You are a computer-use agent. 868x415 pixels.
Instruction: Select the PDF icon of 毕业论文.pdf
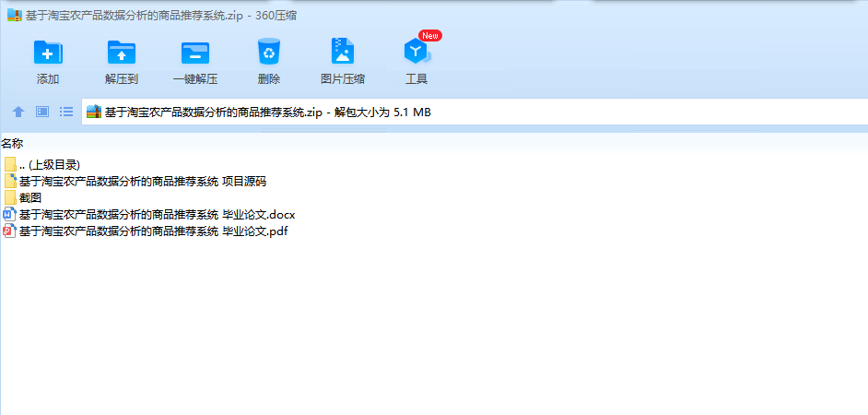click(9, 231)
